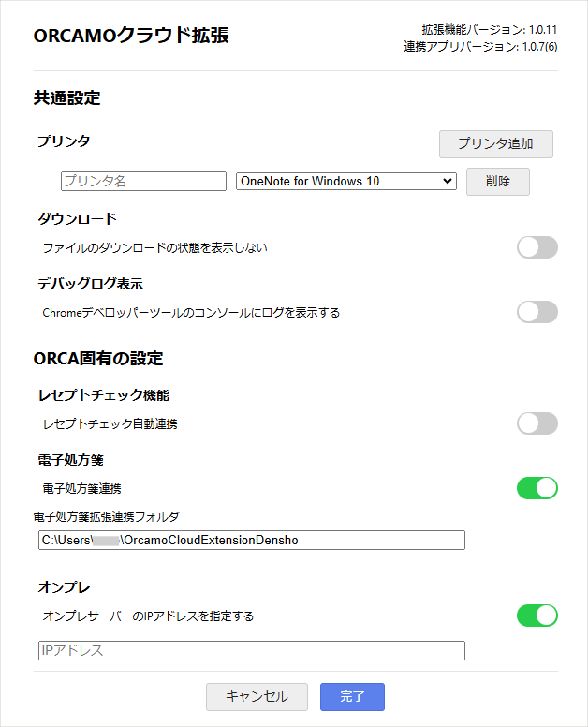The width and height of the screenshot is (588, 727).
Task: Enable Chrome developer console log display
Action: 537,312
